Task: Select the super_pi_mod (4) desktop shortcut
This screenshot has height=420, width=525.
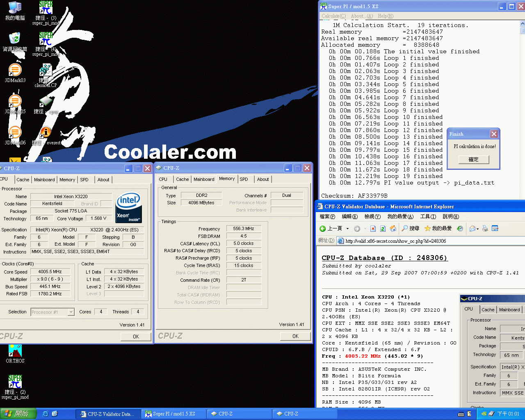Action: (x=46, y=44)
